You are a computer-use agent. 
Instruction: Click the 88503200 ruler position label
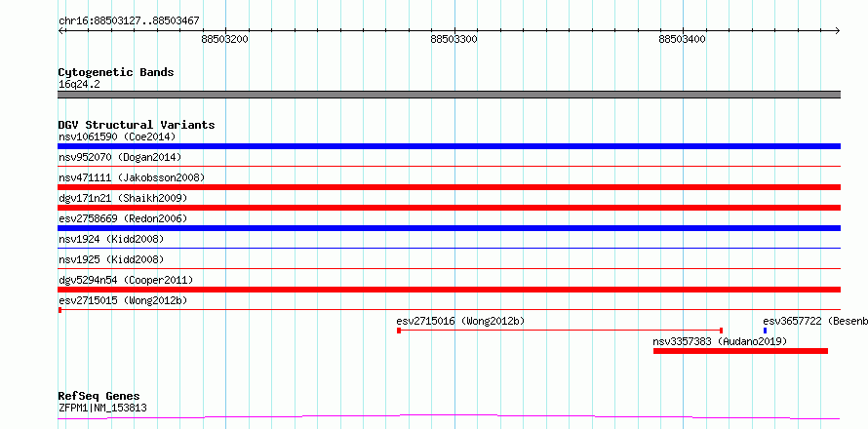(225, 39)
